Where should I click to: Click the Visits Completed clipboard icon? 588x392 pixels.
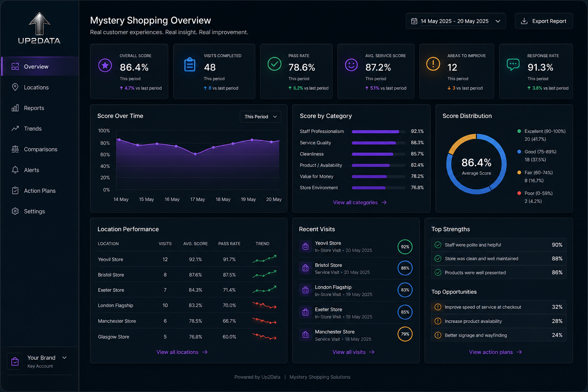point(190,64)
